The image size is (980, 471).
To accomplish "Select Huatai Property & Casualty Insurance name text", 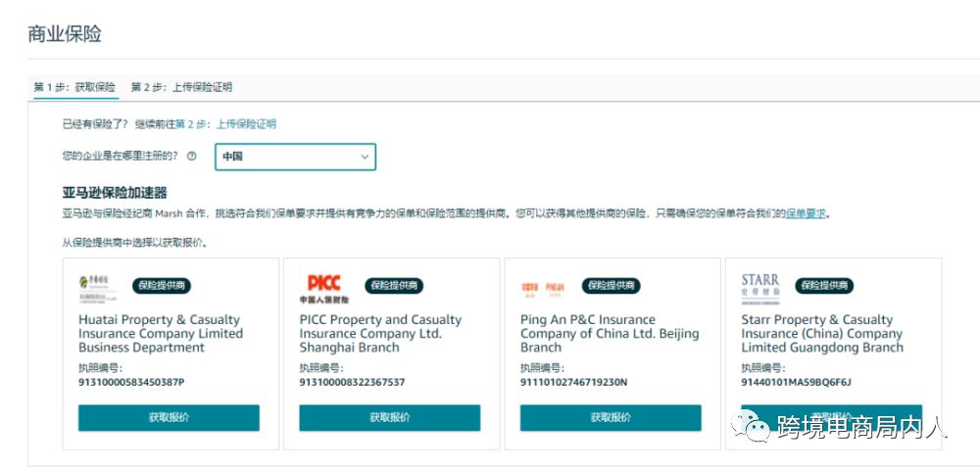I will (x=161, y=334).
